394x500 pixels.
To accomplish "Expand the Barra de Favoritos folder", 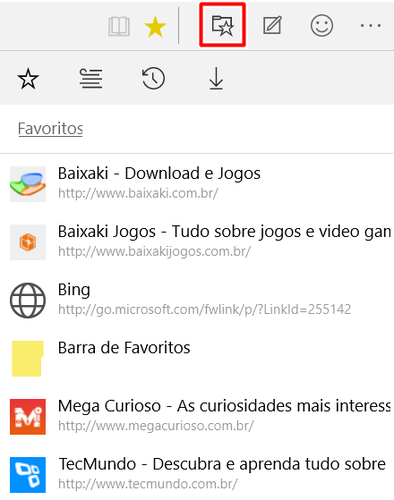I will [197, 358].
